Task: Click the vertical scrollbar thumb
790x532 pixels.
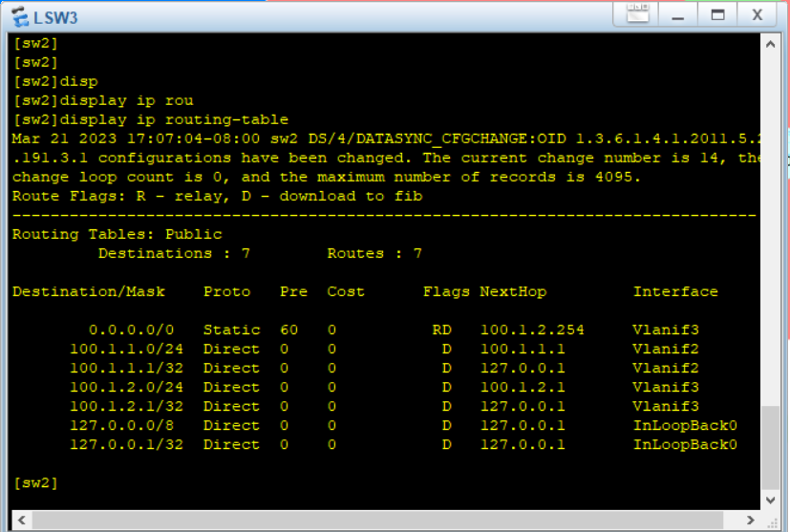Action: (x=770, y=447)
